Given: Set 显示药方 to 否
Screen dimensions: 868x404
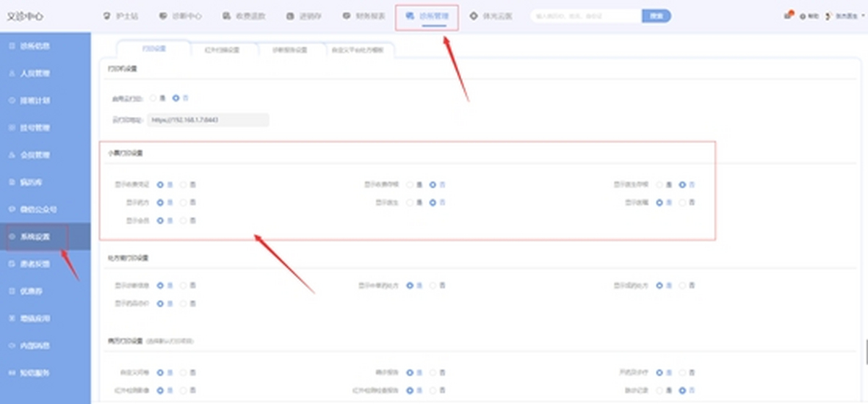Looking at the screenshot, I should click(183, 202).
